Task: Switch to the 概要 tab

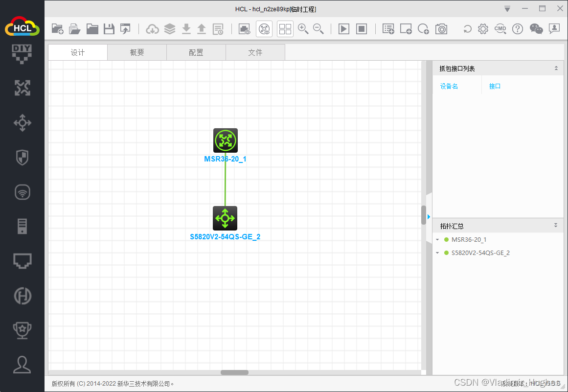Action: pos(137,52)
